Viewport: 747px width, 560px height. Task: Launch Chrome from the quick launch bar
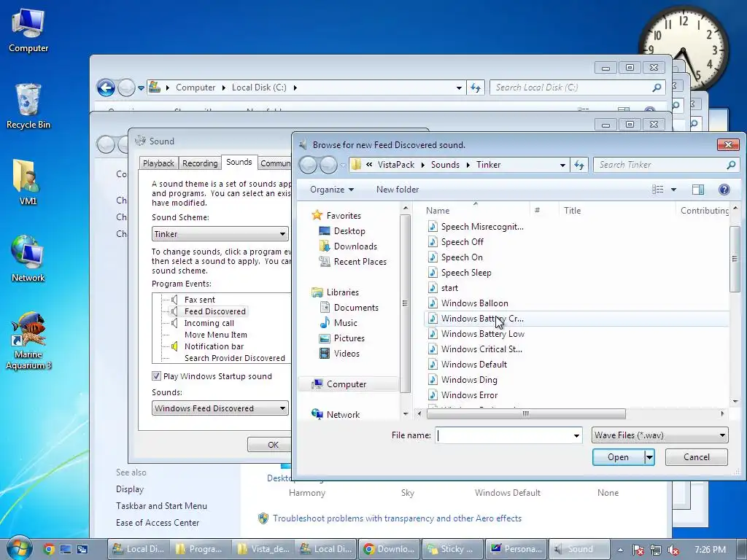pos(49,549)
